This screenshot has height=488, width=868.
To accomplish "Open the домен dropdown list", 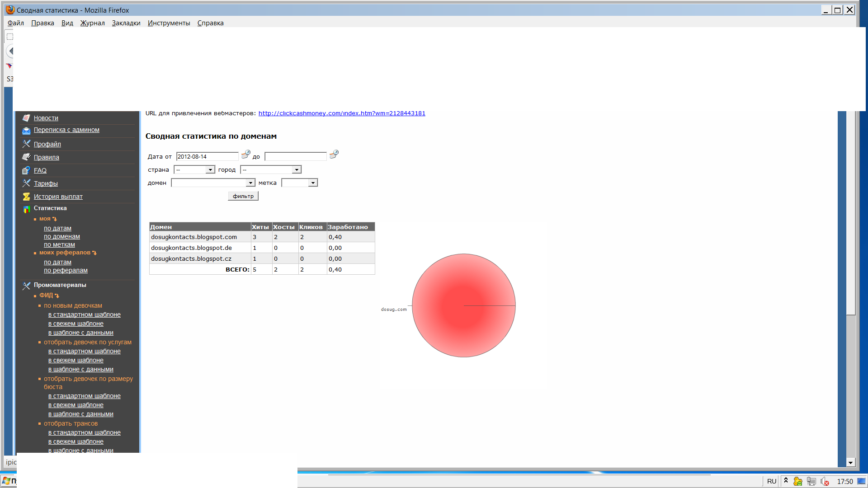I will click(250, 183).
